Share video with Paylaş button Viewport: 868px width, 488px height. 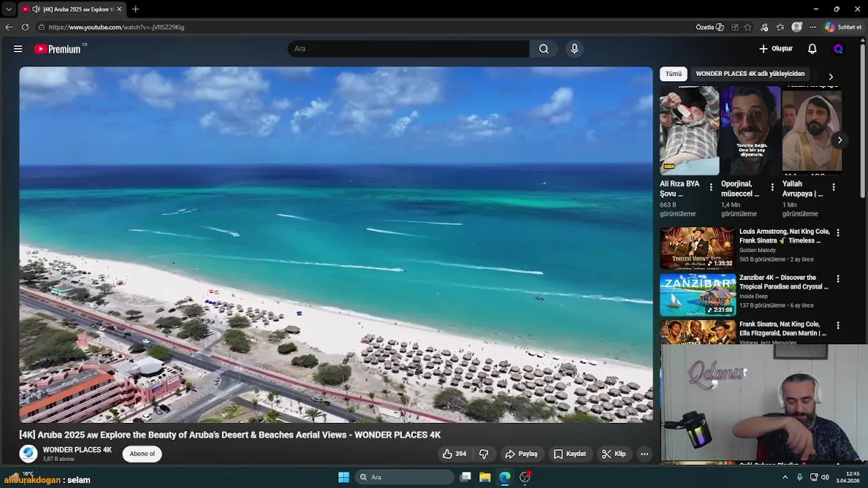[521, 454]
